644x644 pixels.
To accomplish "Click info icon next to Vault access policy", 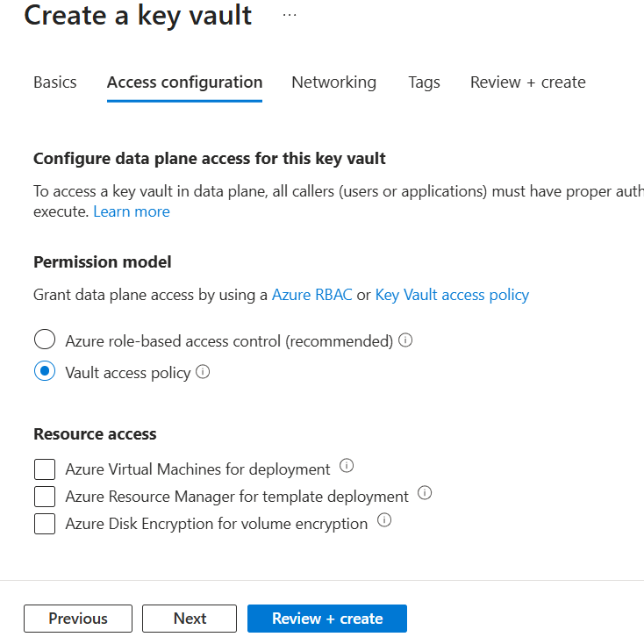I will tap(203, 372).
